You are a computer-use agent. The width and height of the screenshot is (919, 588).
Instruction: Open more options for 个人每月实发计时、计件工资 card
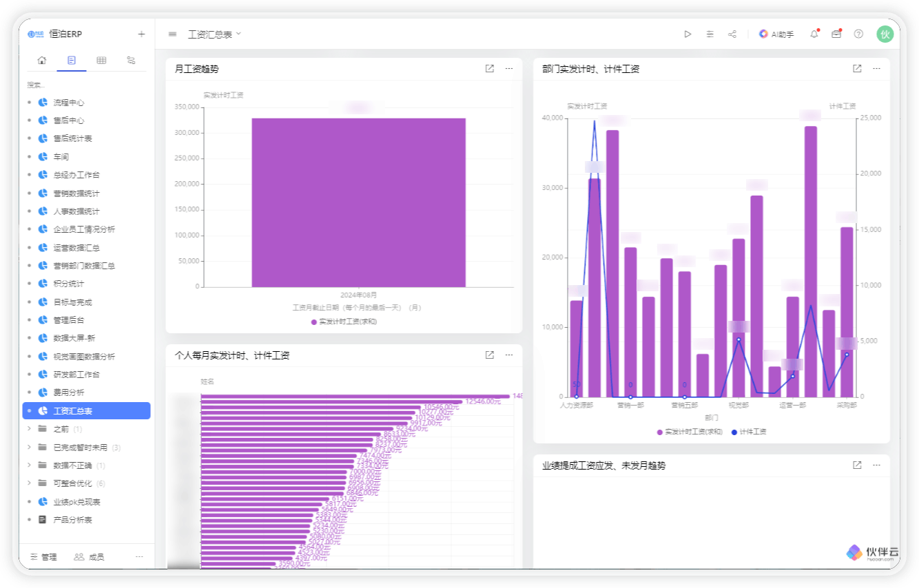[509, 355]
